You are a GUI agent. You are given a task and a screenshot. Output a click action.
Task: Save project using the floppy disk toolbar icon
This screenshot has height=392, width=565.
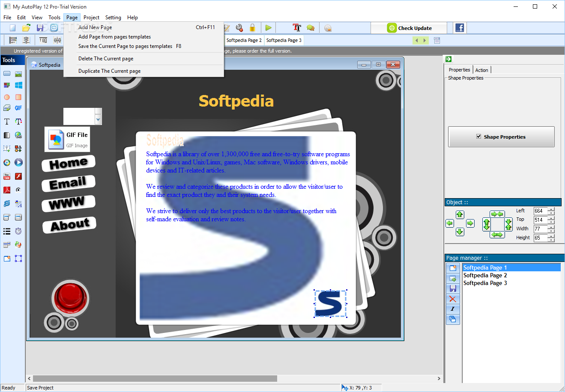click(x=40, y=28)
